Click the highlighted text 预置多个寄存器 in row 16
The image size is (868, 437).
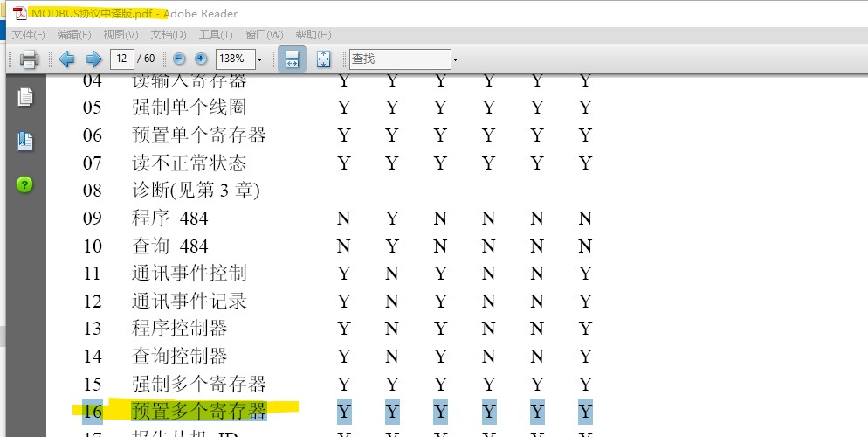pyautogui.click(x=198, y=411)
